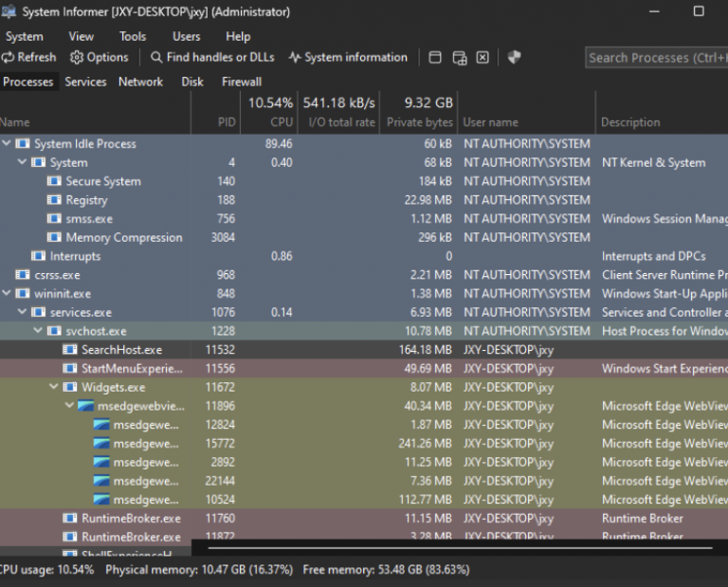Click the Find window and kill icon
Viewport: 728px width, 587px height.
point(482,58)
